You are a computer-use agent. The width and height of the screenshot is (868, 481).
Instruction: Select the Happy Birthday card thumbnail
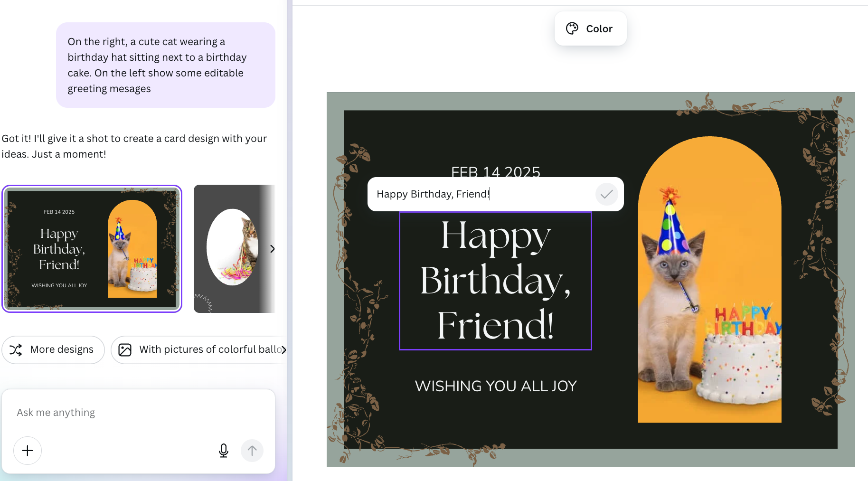point(92,249)
